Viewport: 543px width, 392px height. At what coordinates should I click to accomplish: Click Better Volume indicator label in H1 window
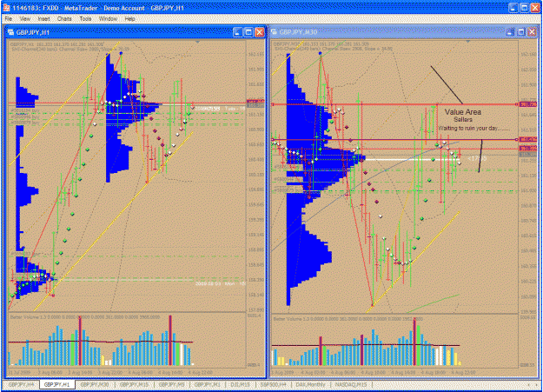coord(85,316)
